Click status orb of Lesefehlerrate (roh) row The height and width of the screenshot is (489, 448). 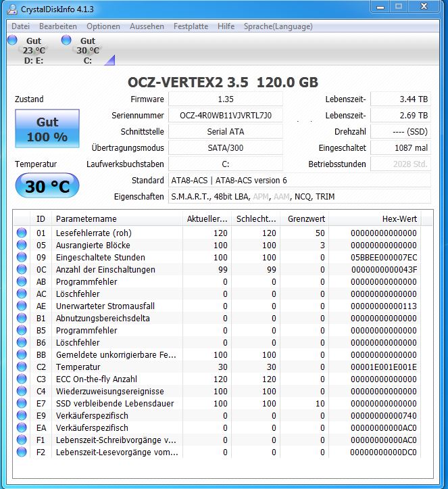pyautogui.click(x=22, y=233)
